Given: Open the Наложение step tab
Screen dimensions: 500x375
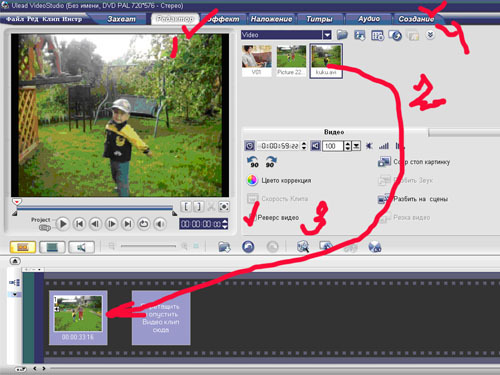Looking at the screenshot, I should (x=271, y=19).
